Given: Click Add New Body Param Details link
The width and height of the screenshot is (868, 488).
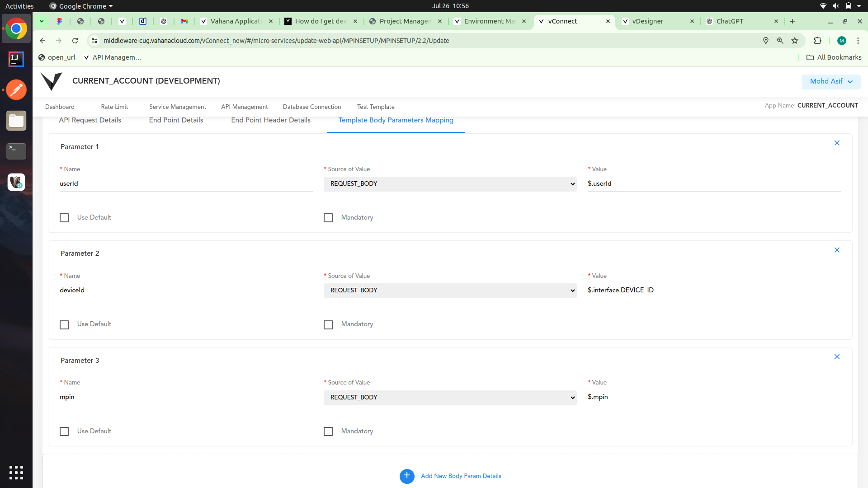Looking at the screenshot, I should point(461,476).
